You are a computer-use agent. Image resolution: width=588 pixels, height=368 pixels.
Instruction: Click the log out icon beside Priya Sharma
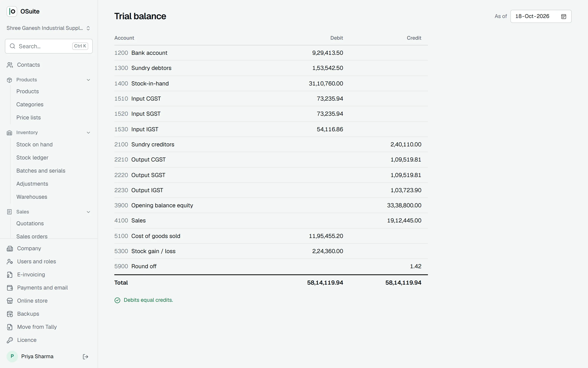(x=86, y=357)
